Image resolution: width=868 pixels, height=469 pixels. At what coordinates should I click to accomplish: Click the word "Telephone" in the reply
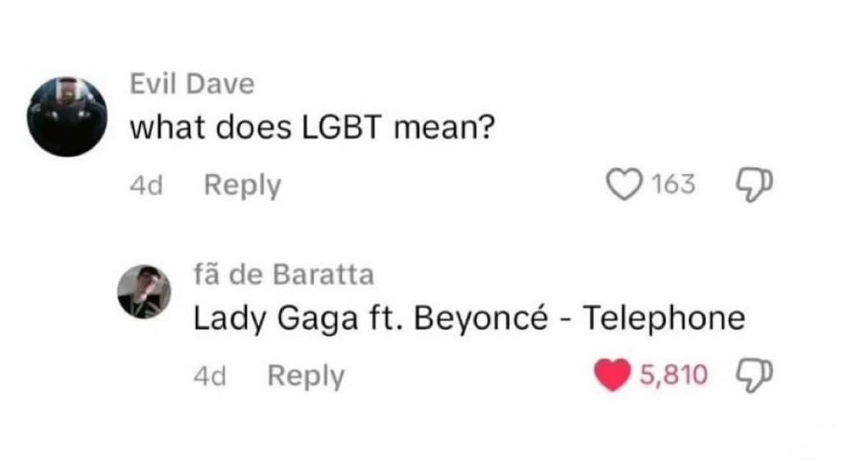664,319
